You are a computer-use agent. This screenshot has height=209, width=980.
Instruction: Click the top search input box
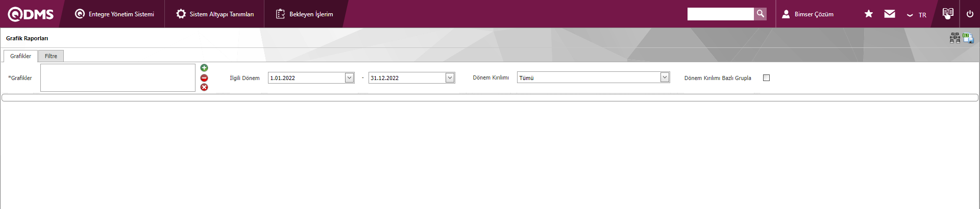pos(720,14)
